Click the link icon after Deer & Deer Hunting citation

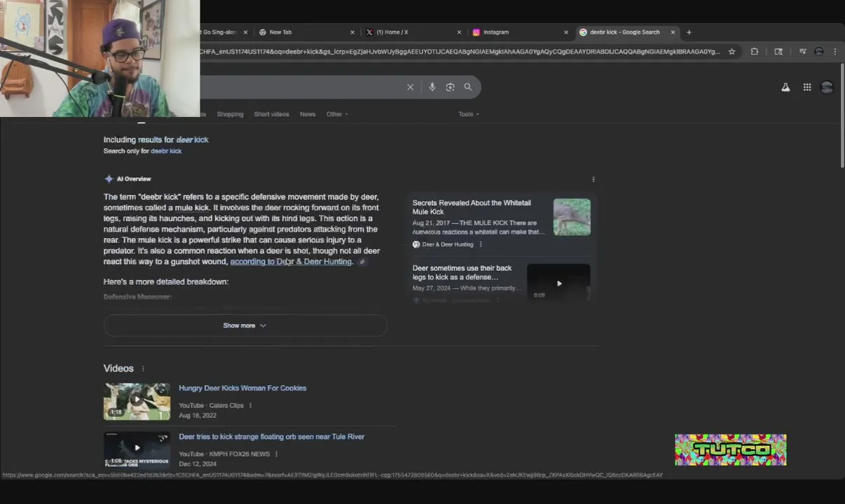362,262
